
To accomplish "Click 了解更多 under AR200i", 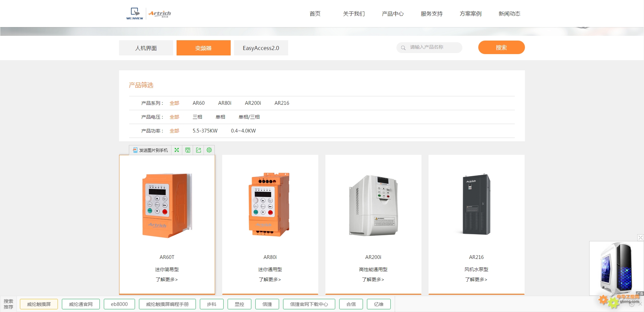I will pos(373,280).
